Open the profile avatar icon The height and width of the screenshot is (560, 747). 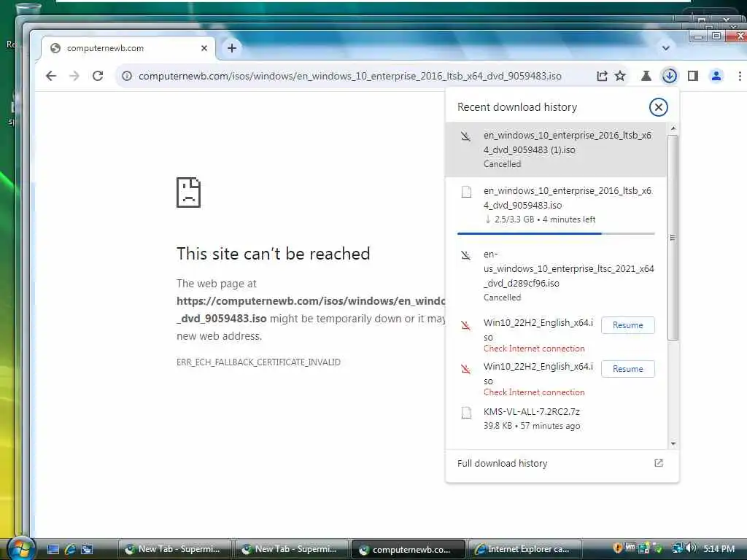[x=716, y=76]
